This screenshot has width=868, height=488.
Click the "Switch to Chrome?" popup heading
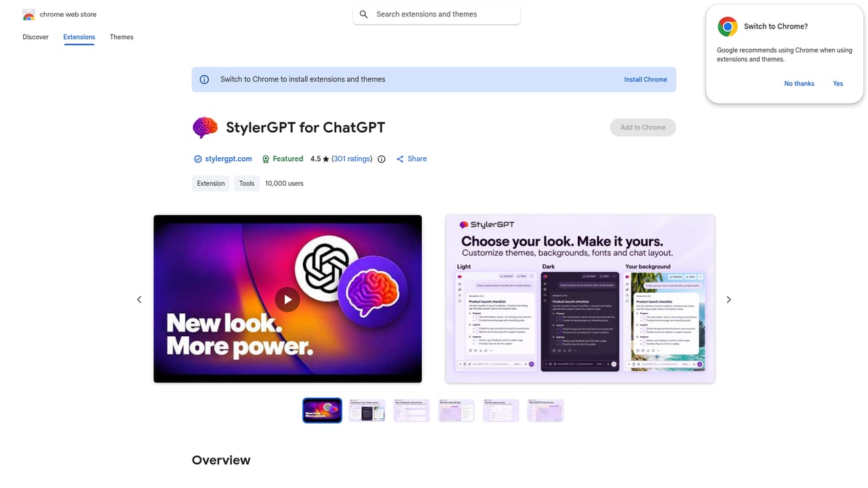776,26
